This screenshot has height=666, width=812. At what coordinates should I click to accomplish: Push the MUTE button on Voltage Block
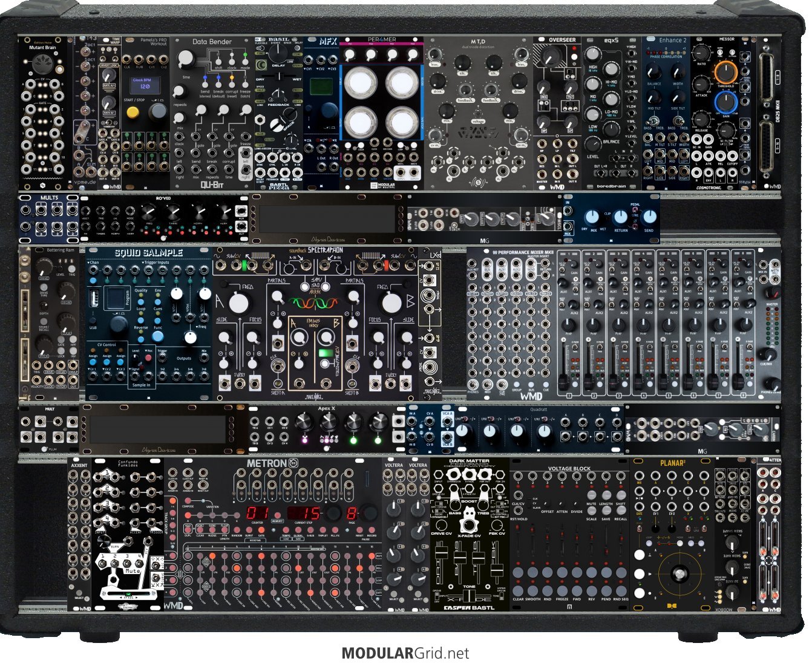(x=591, y=495)
